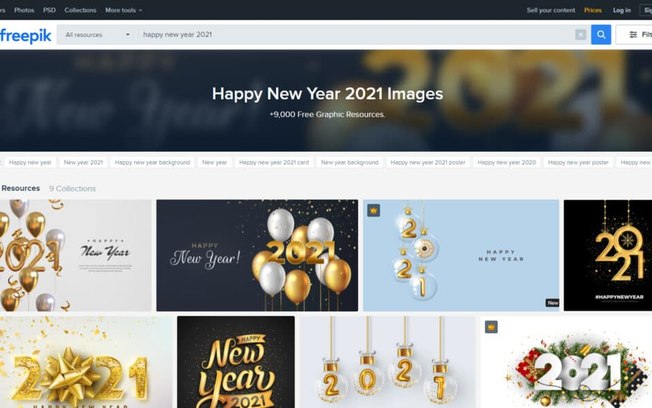
Task: Open the dark balloons 2021 thumbnail
Action: coord(257,255)
